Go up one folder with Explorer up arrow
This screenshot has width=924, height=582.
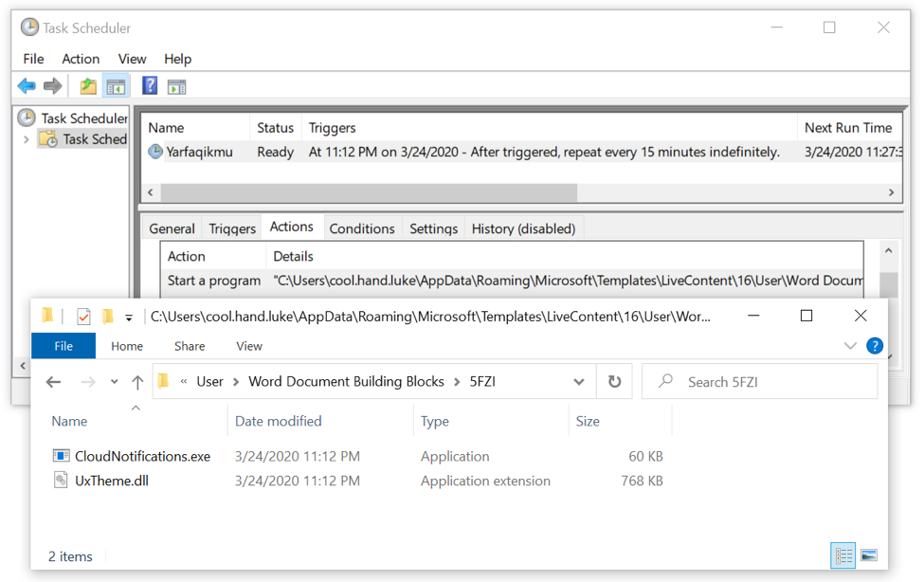click(137, 381)
